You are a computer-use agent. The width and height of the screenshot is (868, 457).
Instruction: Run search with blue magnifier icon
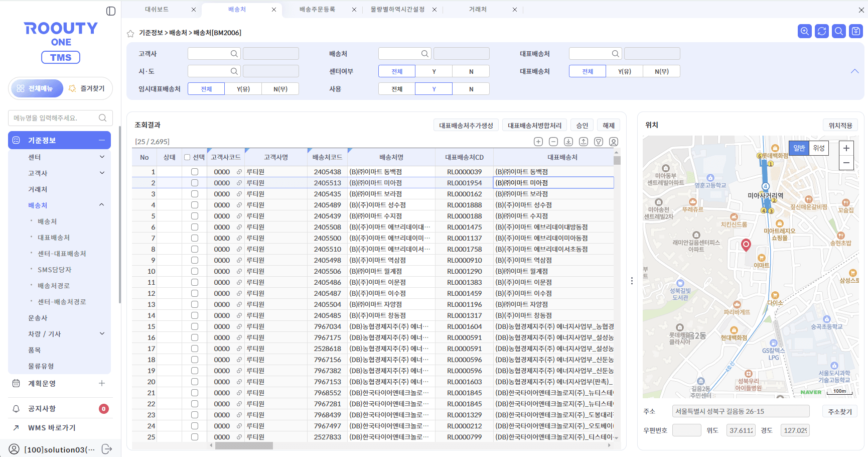click(839, 31)
